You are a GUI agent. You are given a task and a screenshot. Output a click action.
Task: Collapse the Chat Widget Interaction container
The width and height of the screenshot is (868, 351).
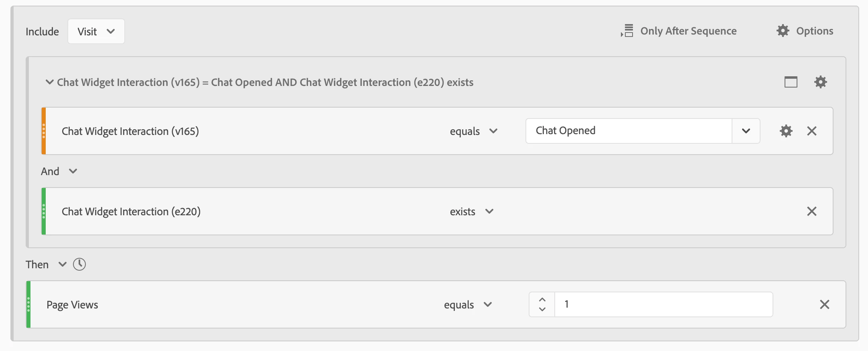click(49, 82)
